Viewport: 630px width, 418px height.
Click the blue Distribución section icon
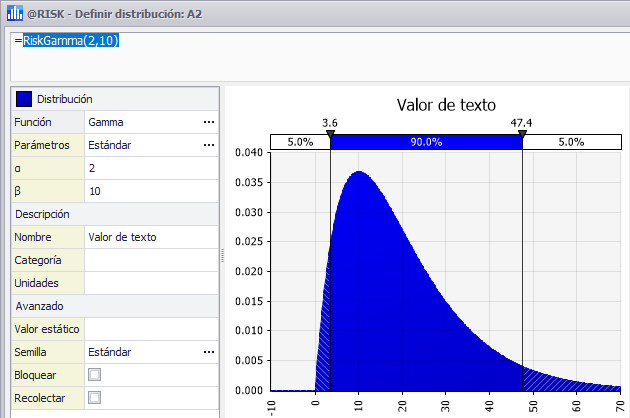[24, 98]
